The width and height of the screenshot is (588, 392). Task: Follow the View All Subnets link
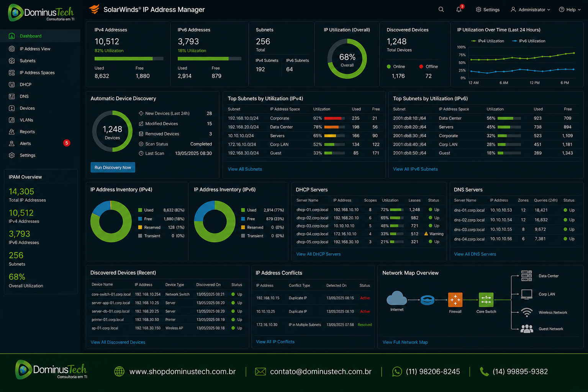[x=245, y=169]
